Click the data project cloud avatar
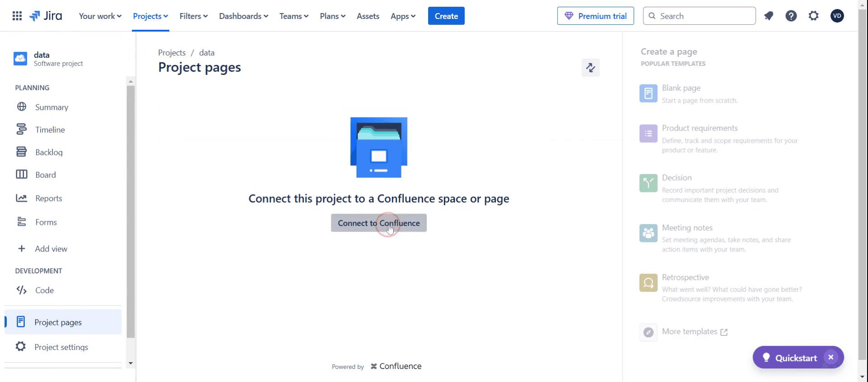Viewport: 868px width, 382px height. 20,59
